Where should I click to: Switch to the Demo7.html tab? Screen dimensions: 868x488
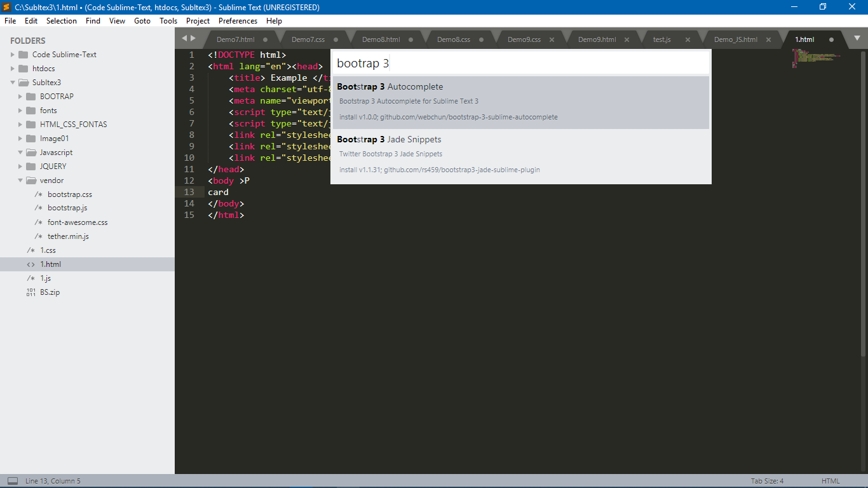point(235,39)
